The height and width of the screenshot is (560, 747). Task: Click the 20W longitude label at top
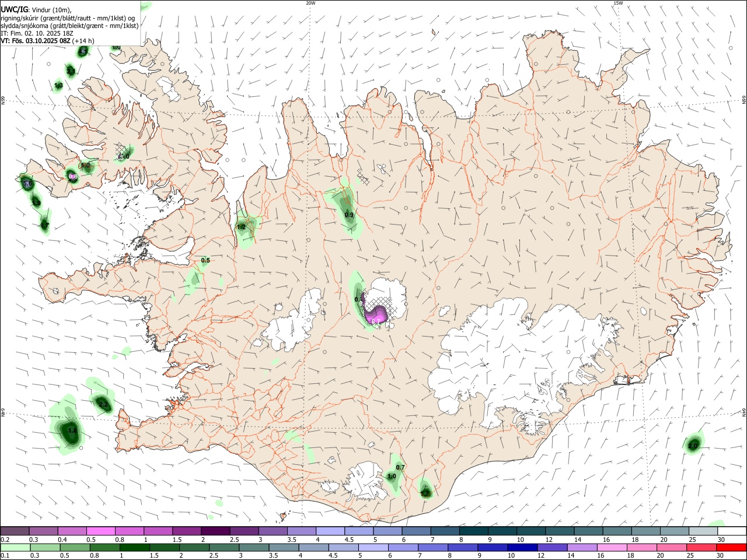point(310,3)
